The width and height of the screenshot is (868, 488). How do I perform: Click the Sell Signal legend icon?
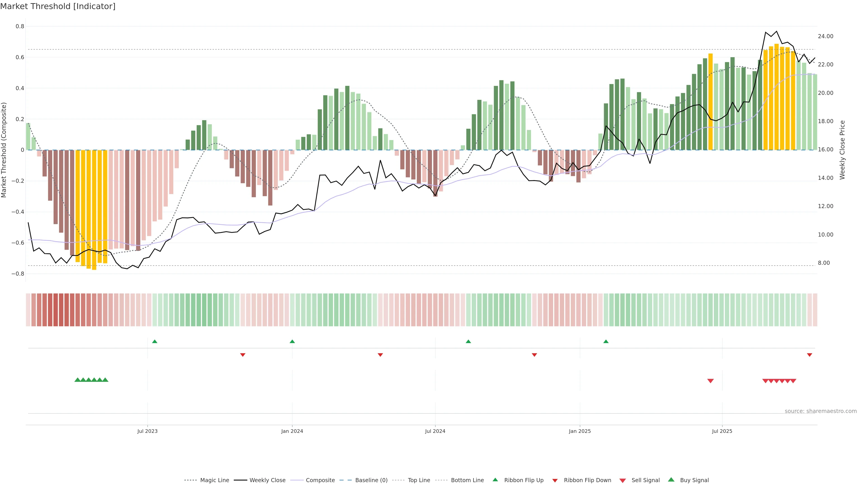(623, 480)
